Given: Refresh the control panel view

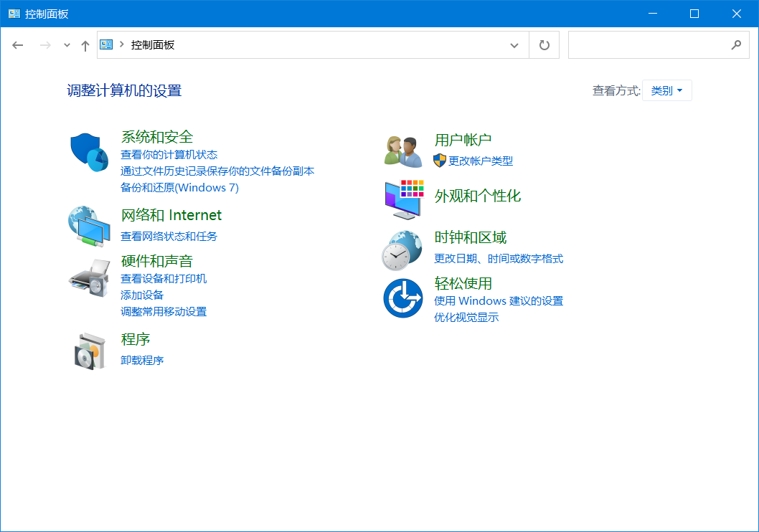Looking at the screenshot, I should [544, 45].
